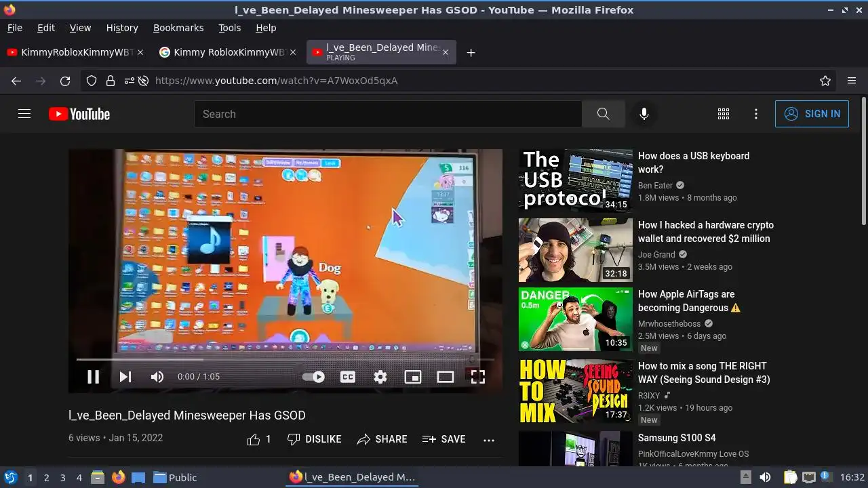
Task: Go back to the previous page
Action: click(x=16, y=81)
